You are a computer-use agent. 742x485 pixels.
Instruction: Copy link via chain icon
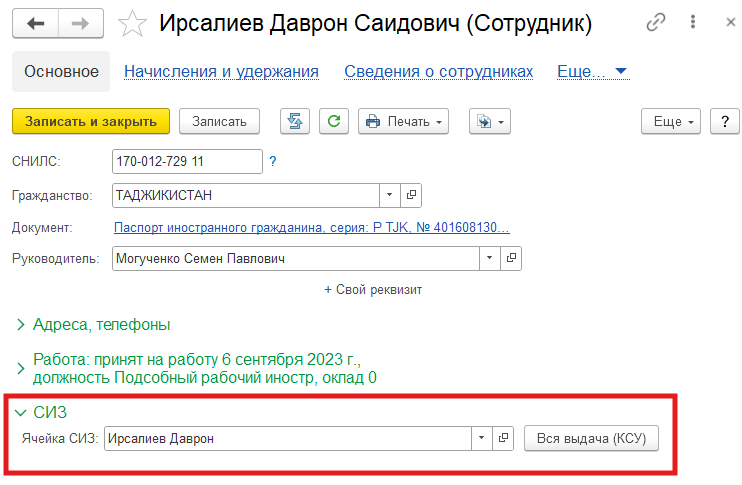(656, 22)
